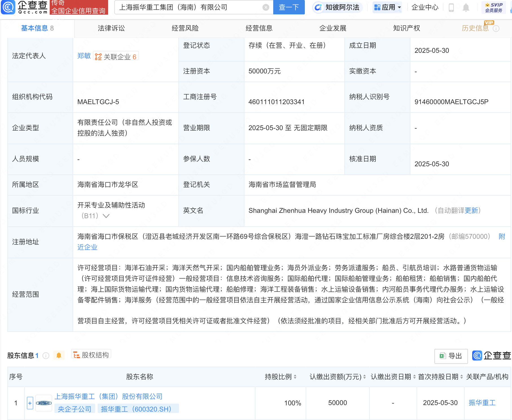512x420 pixels.
Task: Switch to 基本信息 tab
Action: [x=37, y=28]
